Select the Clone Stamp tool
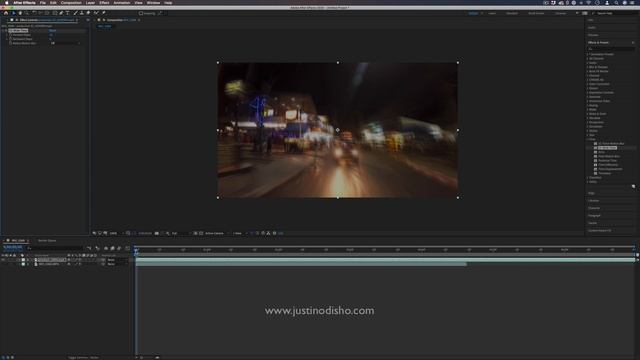 [x=82, y=13]
